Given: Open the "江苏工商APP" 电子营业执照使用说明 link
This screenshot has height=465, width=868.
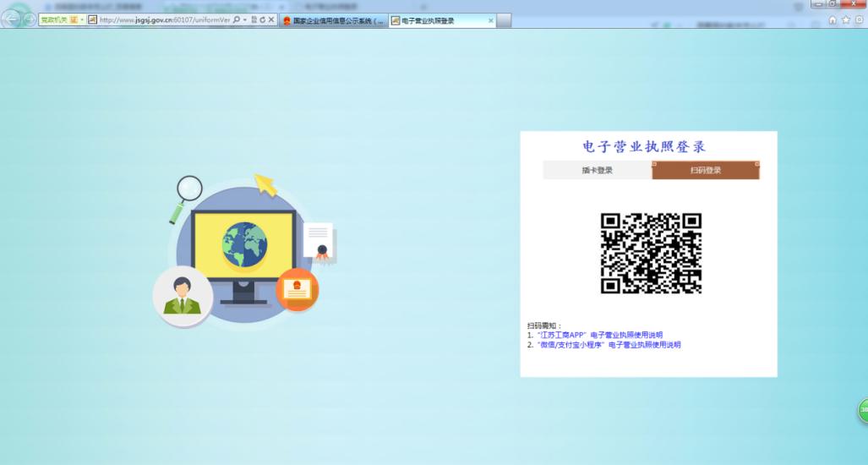Looking at the screenshot, I should [x=599, y=335].
